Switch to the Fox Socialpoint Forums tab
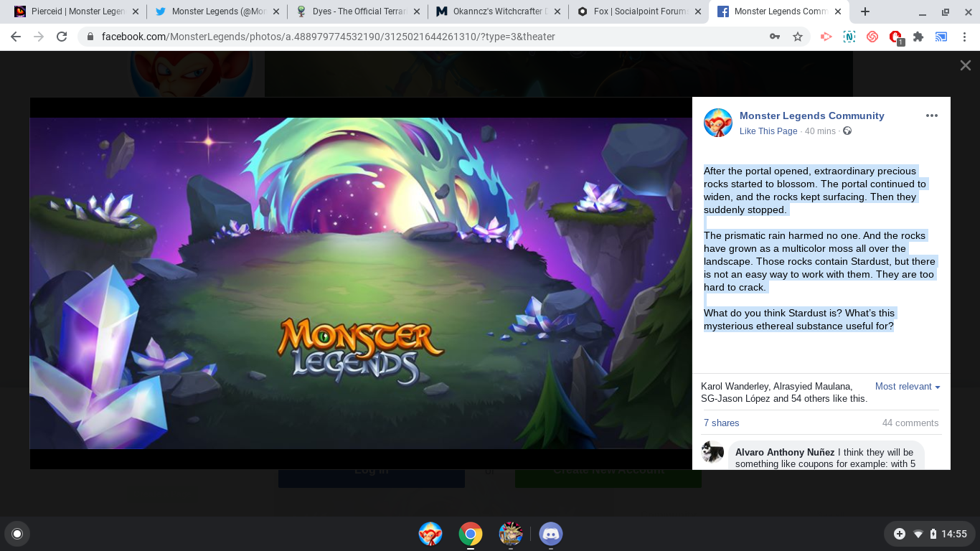 pyautogui.click(x=639, y=11)
